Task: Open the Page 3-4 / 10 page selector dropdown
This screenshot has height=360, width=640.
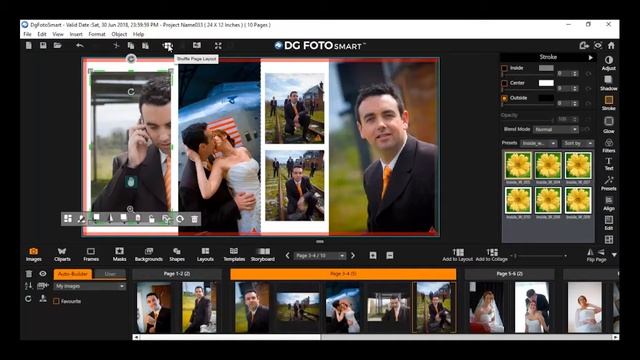Action: pyautogui.click(x=320, y=256)
